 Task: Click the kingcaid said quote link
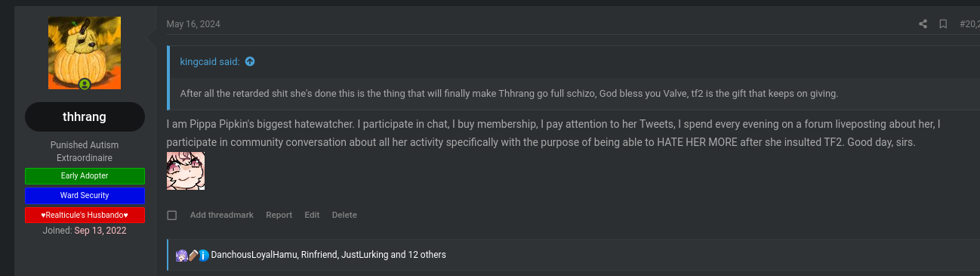pos(210,61)
